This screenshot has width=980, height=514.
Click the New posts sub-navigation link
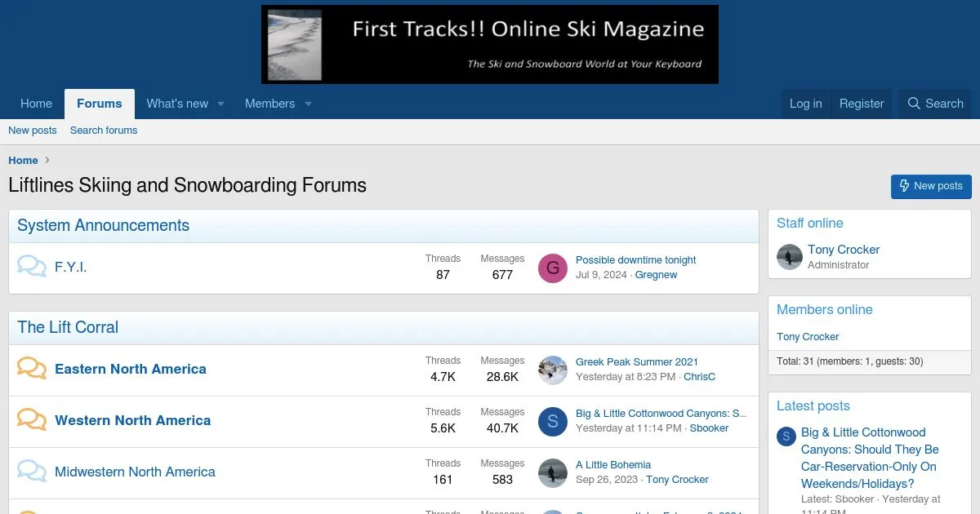(x=33, y=131)
